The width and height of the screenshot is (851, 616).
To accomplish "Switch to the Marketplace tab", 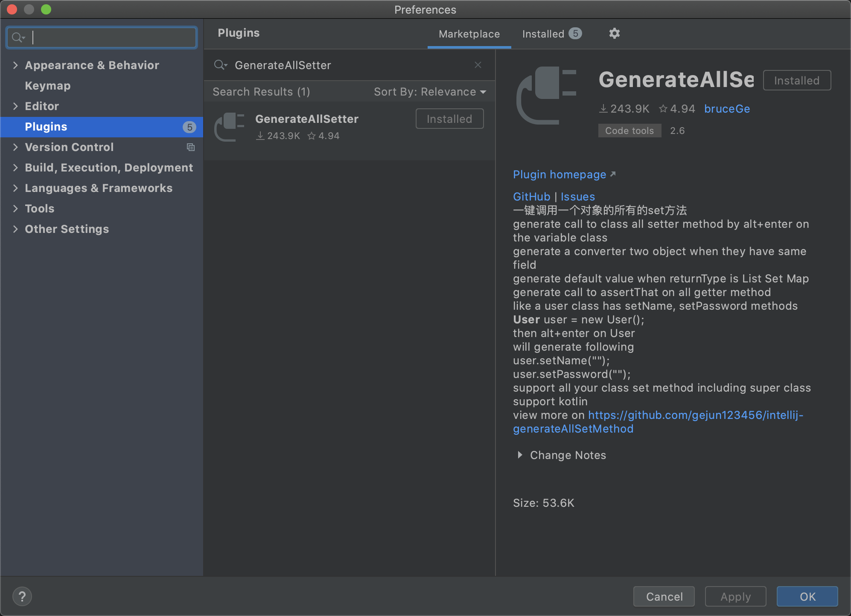I will point(469,34).
